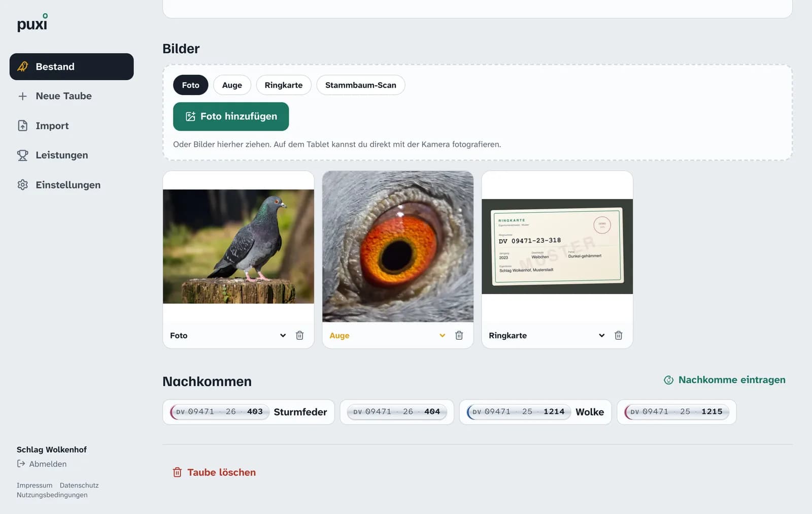812x514 pixels.
Task: Expand the Auge type dropdown chevron
Action: coord(442,335)
